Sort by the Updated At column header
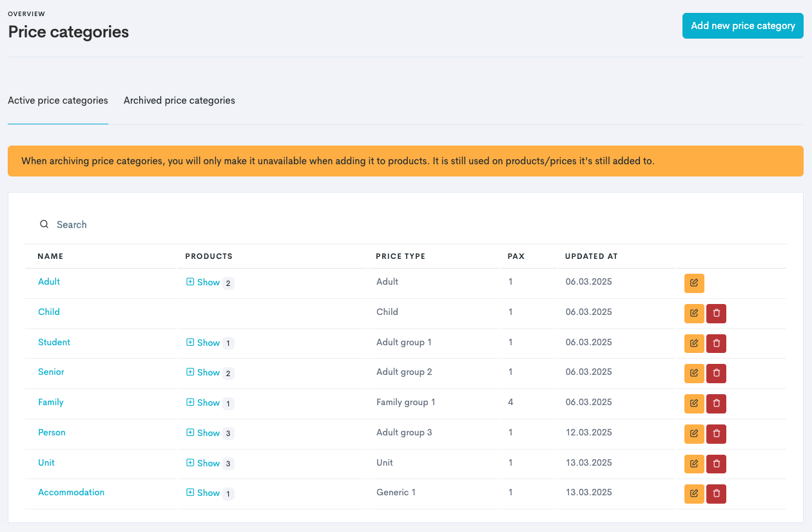 pos(591,256)
